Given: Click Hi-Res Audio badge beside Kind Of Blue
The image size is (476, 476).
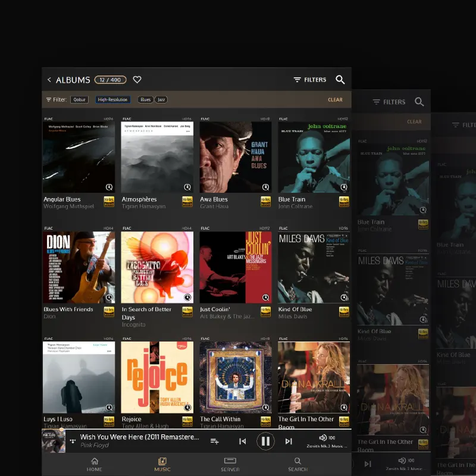Looking at the screenshot, I should click(x=344, y=312).
